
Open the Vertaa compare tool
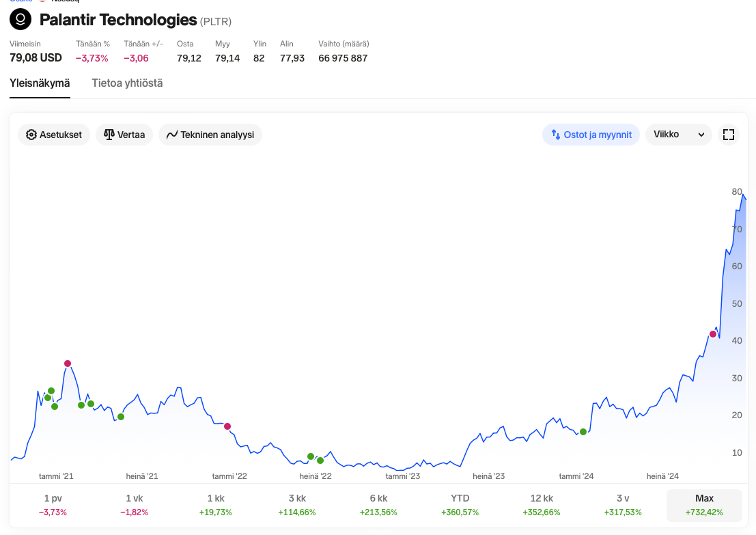tap(124, 135)
